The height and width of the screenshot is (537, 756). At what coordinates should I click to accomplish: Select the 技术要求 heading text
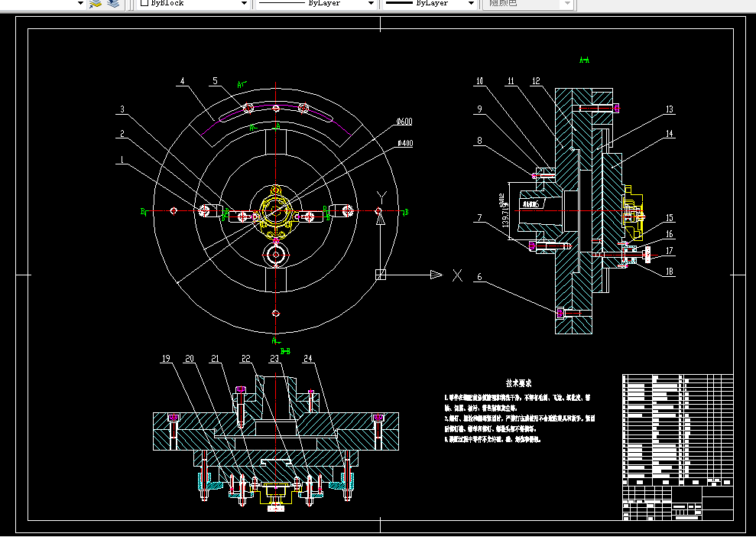pyautogui.click(x=519, y=383)
